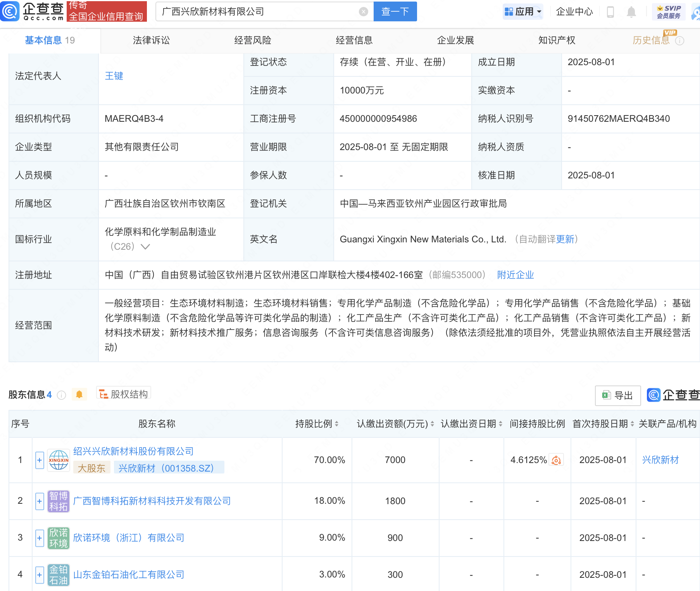
Task: Click the 查一下 search button
Action: click(x=395, y=12)
